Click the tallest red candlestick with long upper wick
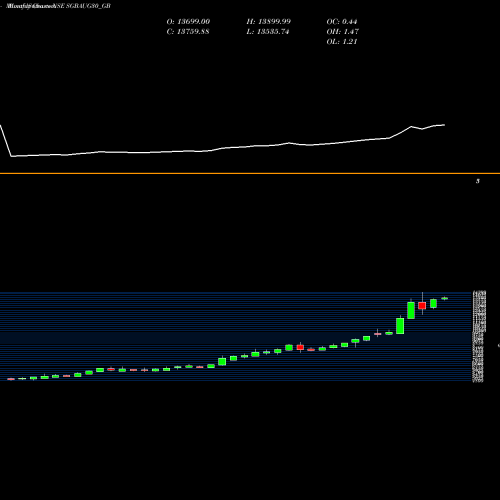 point(422,305)
